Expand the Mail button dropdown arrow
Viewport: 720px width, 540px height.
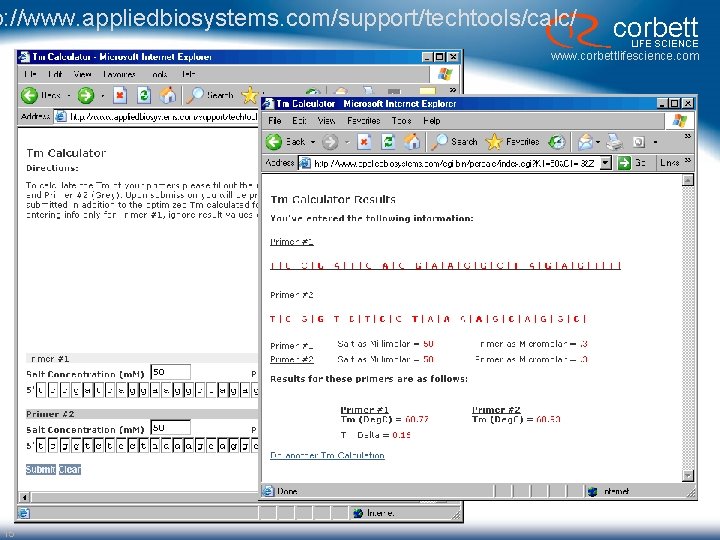pos(598,142)
